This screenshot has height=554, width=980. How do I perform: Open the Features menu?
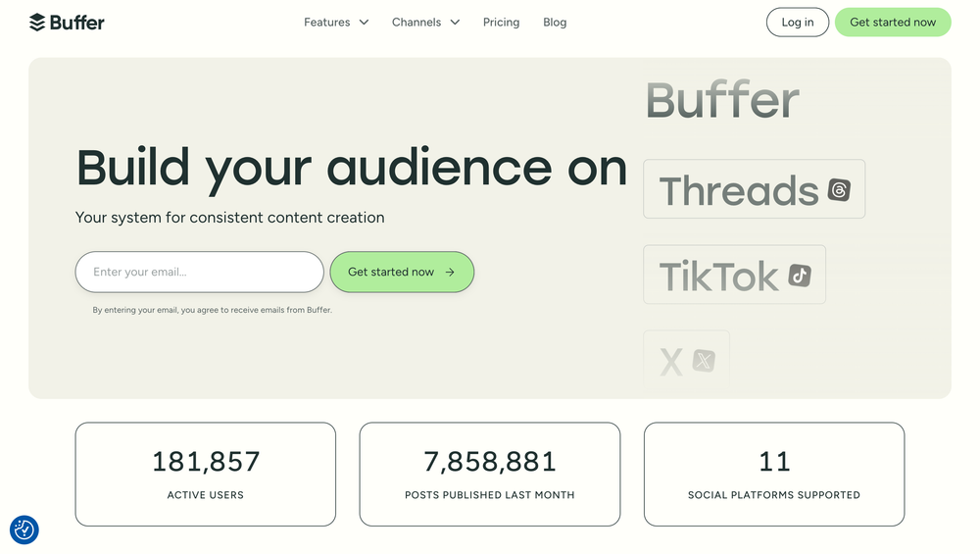(x=336, y=23)
